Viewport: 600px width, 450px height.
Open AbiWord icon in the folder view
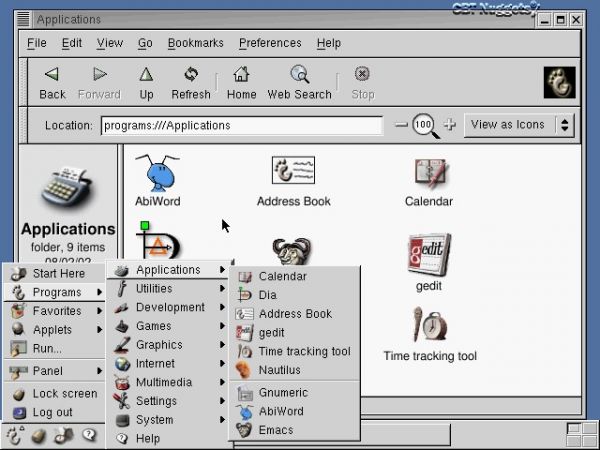(x=158, y=173)
